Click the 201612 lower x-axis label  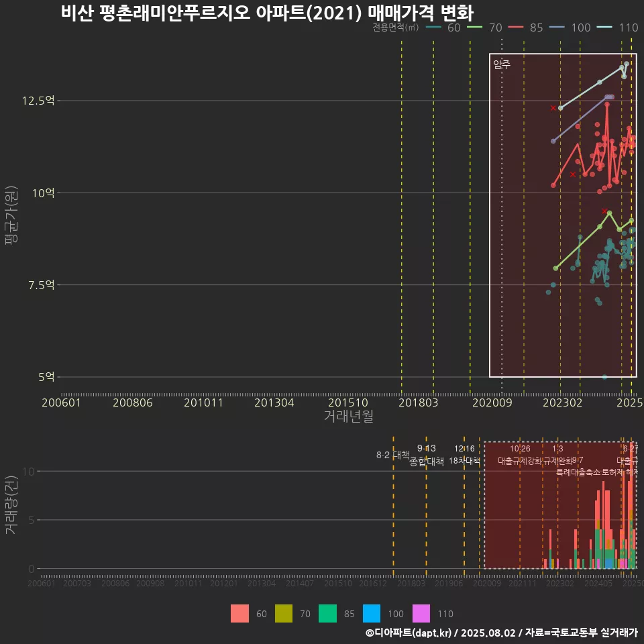pos(373,583)
